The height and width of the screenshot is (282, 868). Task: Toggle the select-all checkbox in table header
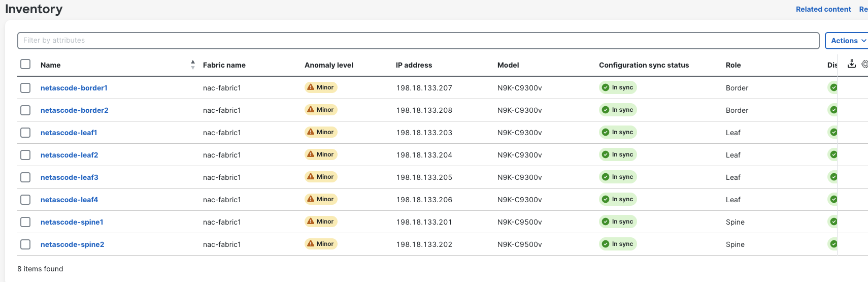pos(25,64)
